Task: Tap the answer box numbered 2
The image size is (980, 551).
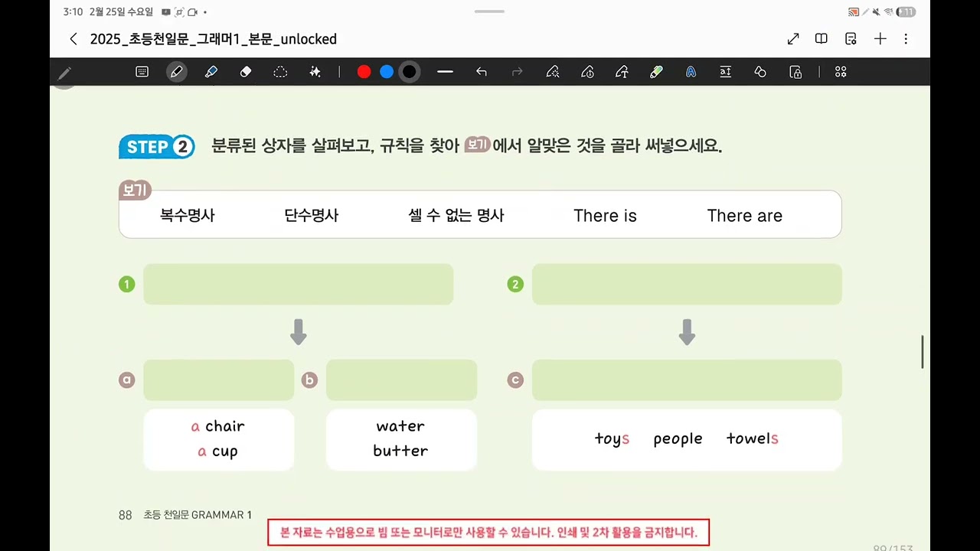Action: 687,284
